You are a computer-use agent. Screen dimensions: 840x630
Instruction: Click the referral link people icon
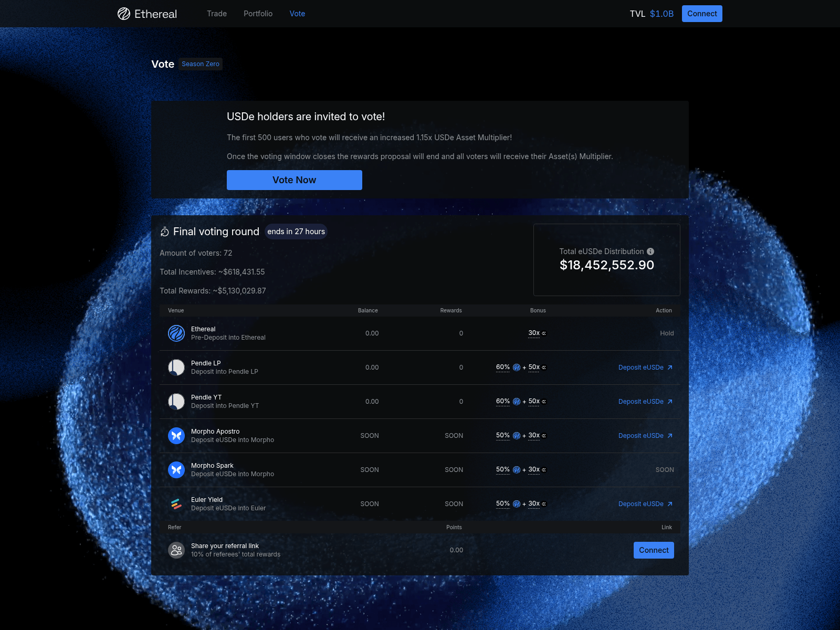176,550
